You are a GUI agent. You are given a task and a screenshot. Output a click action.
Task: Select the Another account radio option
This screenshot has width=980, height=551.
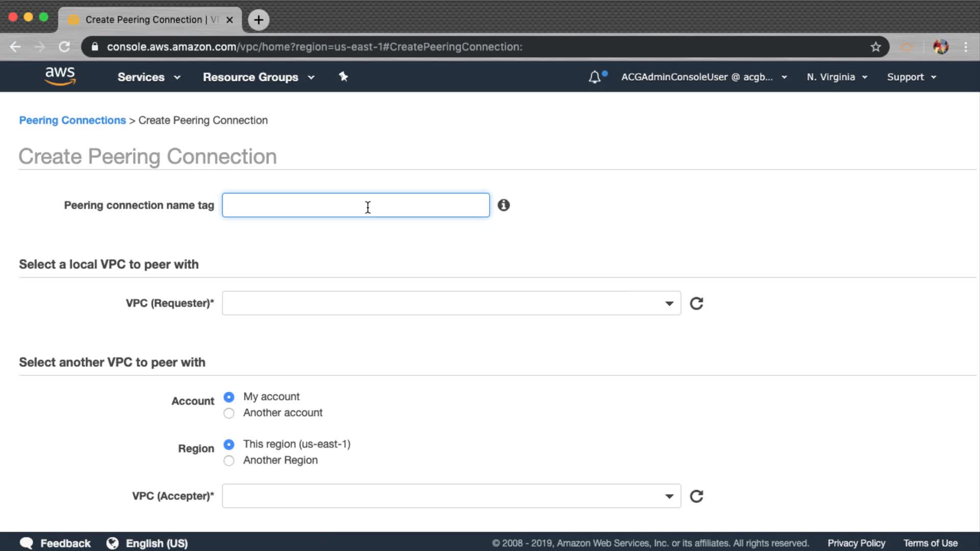pos(229,413)
